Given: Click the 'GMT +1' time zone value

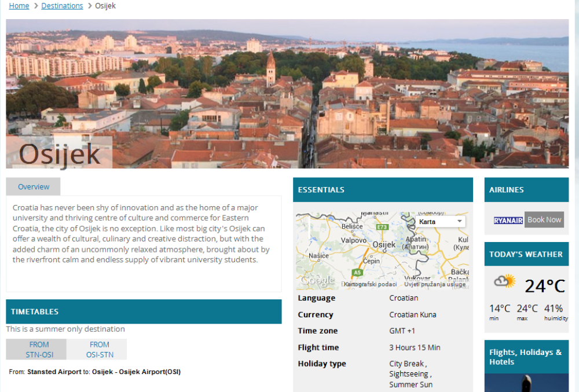Looking at the screenshot, I should pyautogui.click(x=402, y=331).
